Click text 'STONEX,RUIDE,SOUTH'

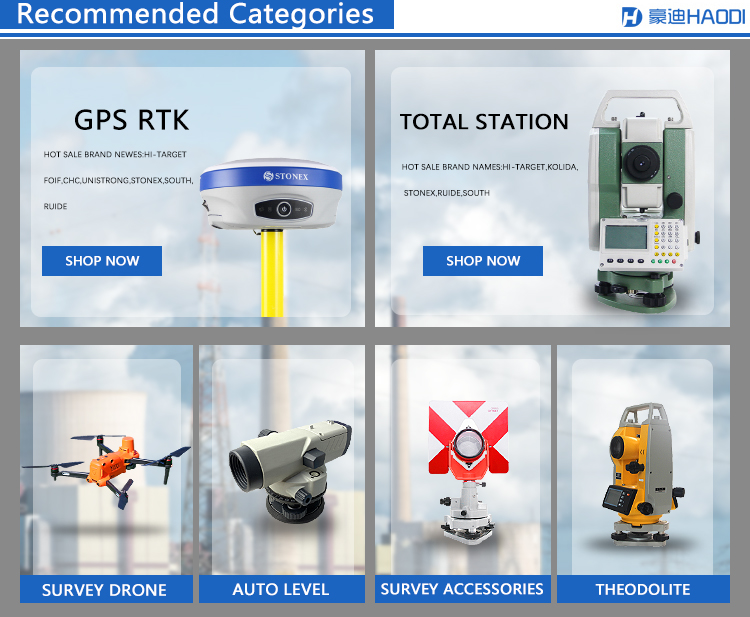coord(447,193)
